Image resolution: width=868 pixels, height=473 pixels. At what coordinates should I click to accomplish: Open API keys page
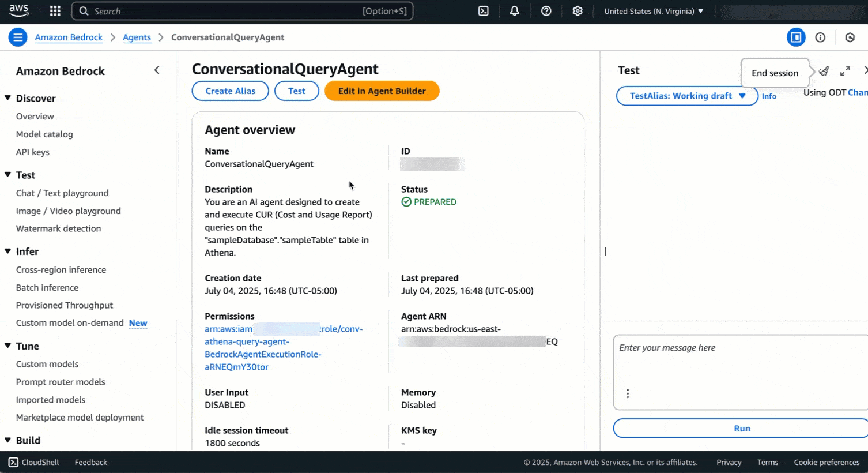coord(33,152)
